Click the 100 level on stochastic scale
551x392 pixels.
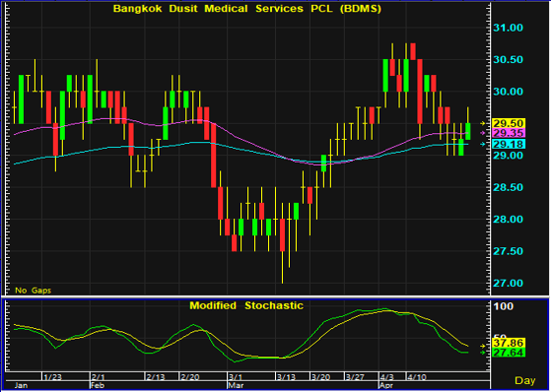[x=504, y=306]
